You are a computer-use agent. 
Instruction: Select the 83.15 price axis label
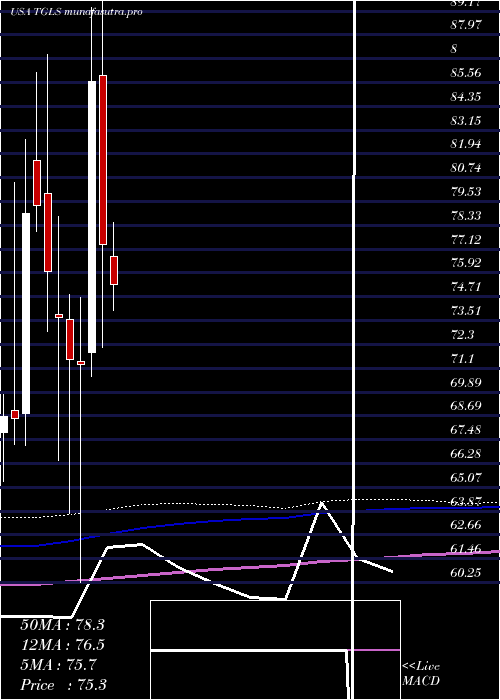[466, 120]
